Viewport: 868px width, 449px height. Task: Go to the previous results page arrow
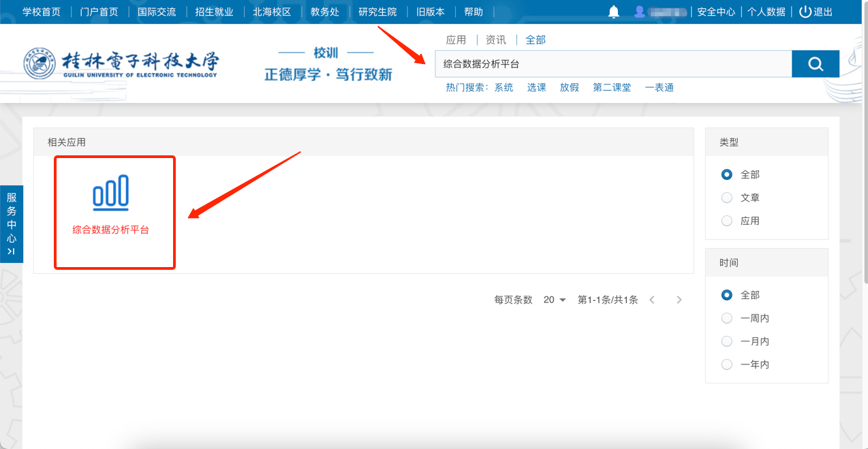(652, 300)
